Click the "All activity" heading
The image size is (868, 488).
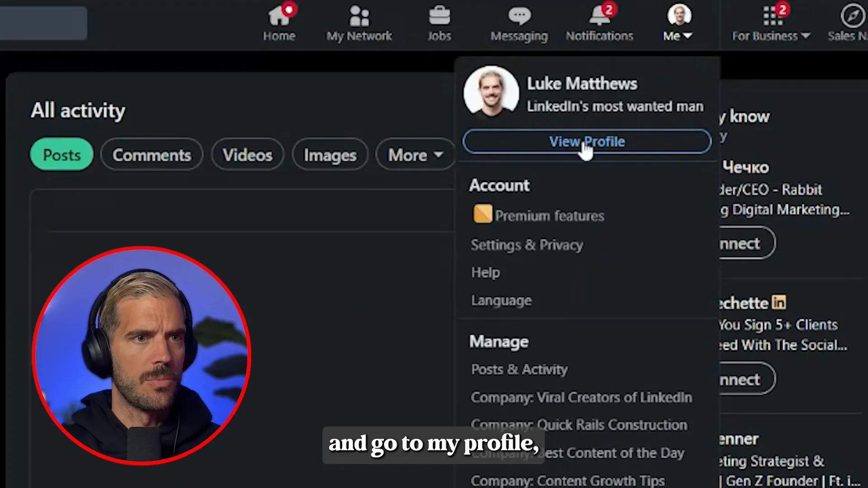78,110
